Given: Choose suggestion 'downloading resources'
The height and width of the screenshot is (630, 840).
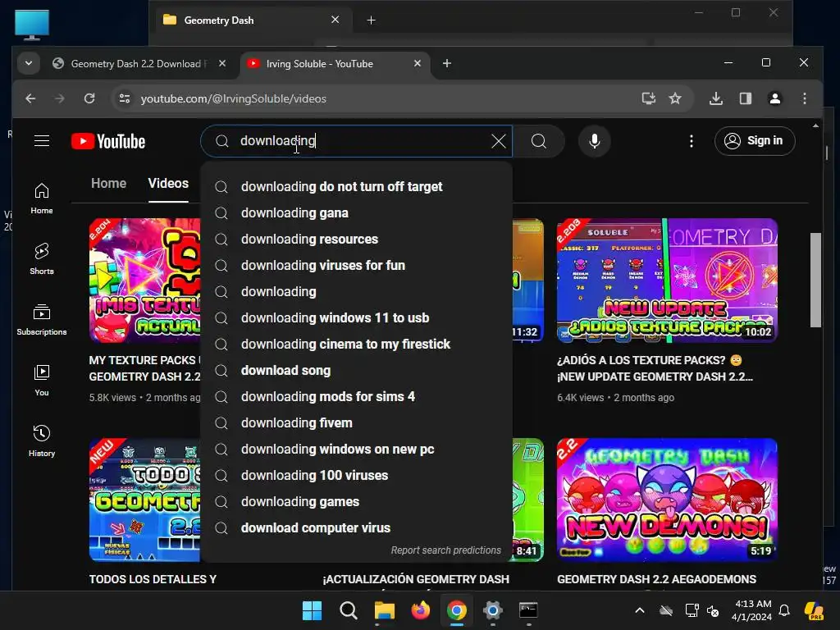Looking at the screenshot, I should 357,239.
